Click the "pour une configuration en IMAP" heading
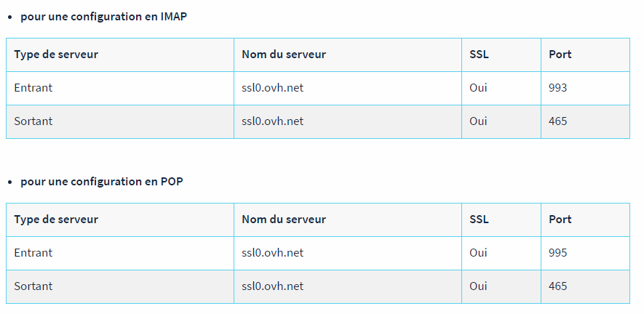Viewport: 644px width, 314px height. (103, 16)
